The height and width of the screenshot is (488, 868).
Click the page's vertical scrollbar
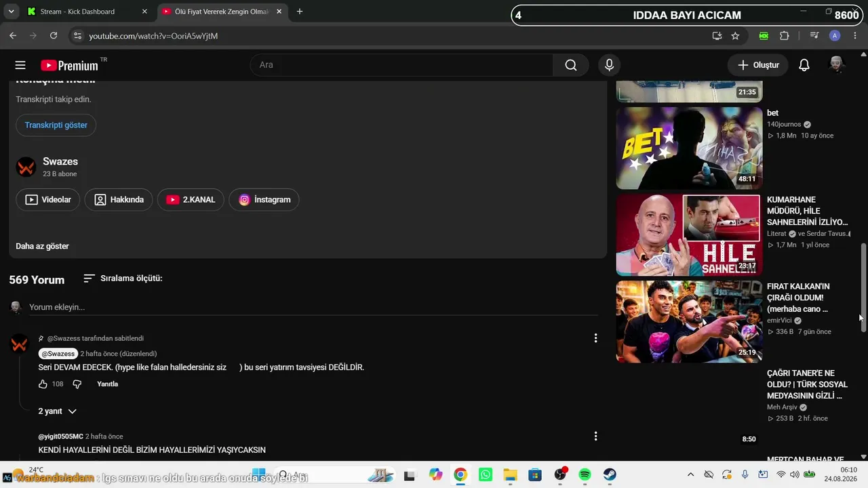point(863,288)
